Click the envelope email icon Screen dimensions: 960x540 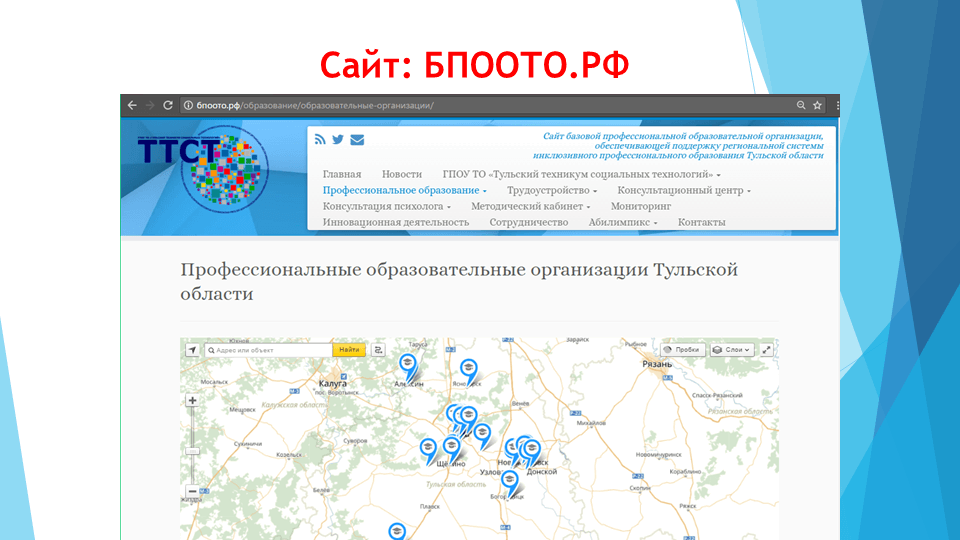coord(357,140)
